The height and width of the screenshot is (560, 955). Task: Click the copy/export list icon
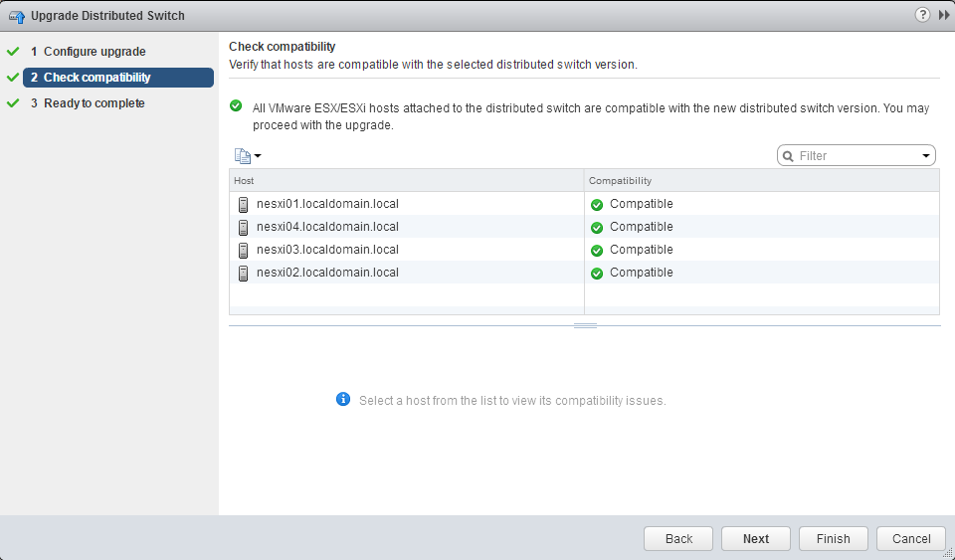[x=242, y=156]
